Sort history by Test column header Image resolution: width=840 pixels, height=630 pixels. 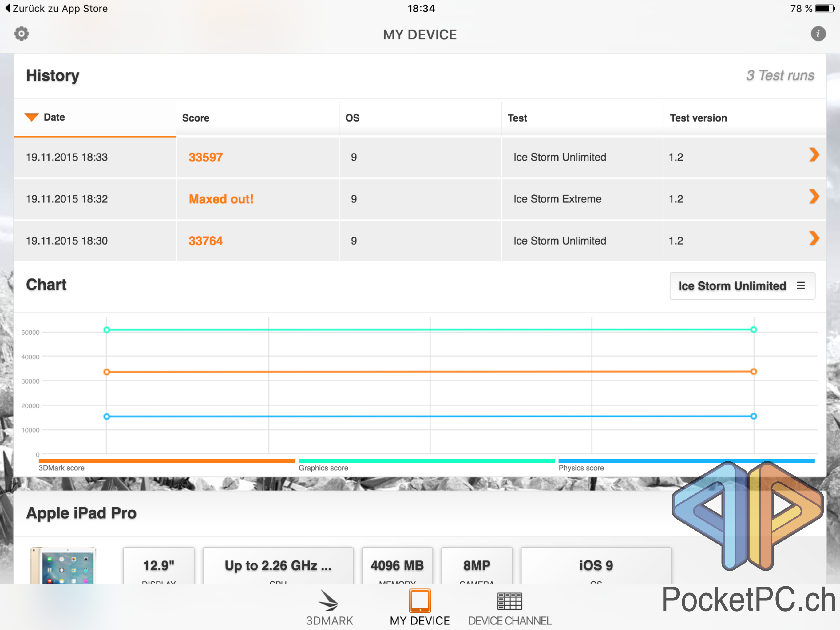click(583, 118)
